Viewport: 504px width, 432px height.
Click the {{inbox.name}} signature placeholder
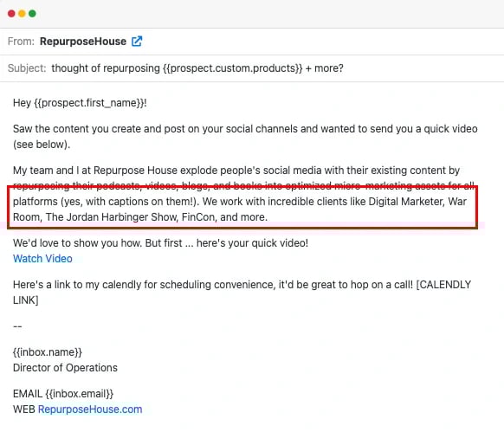[x=48, y=352]
